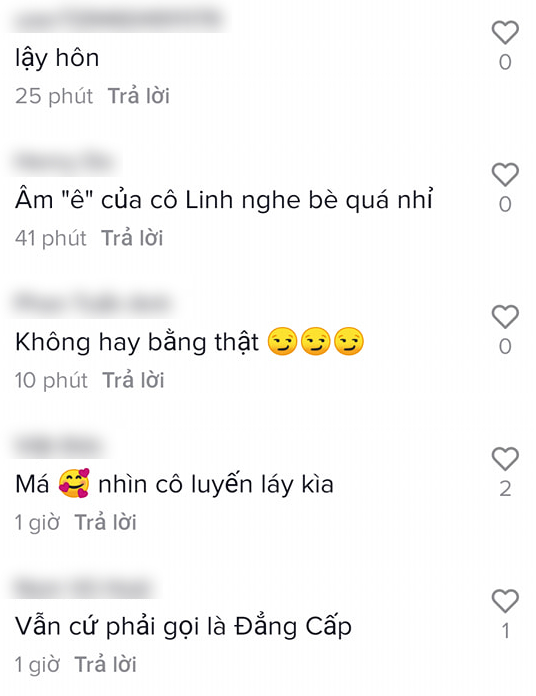
Task: Like the "lậy hôn" comment
Action: [505, 32]
